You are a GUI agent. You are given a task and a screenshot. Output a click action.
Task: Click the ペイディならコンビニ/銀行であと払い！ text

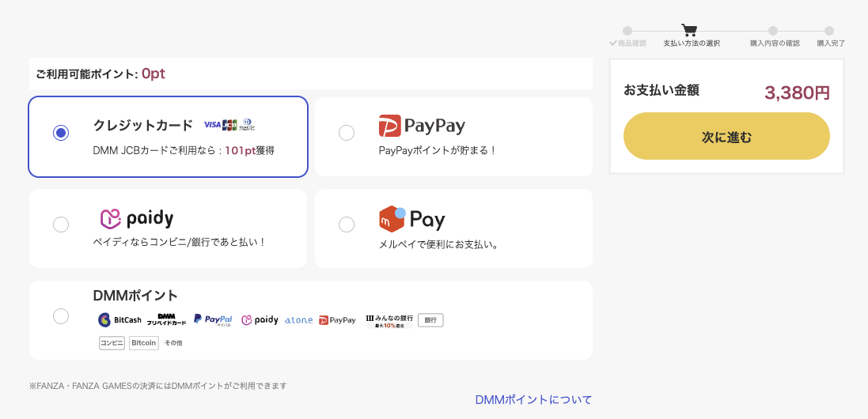tap(180, 242)
